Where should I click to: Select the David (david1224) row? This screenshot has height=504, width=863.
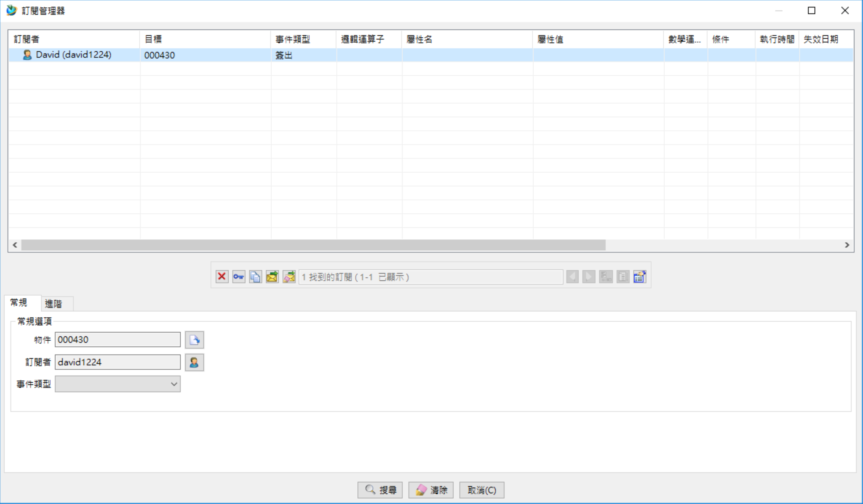coord(431,55)
